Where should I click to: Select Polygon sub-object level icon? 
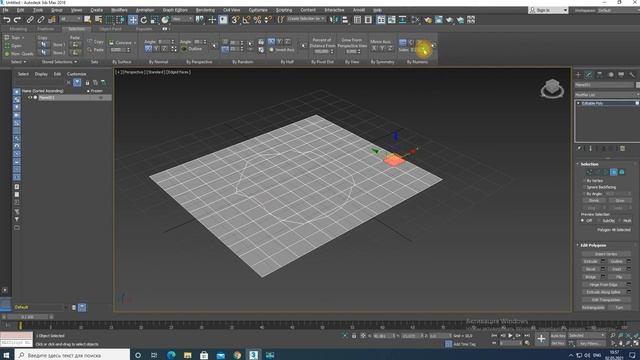click(613, 172)
